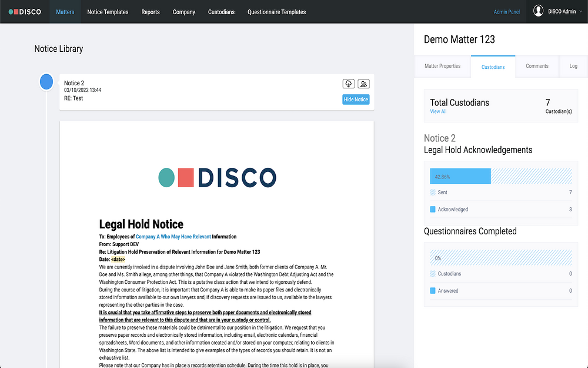
Task: Expand the DISCO Admin dropdown arrow
Action: tap(581, 12)
